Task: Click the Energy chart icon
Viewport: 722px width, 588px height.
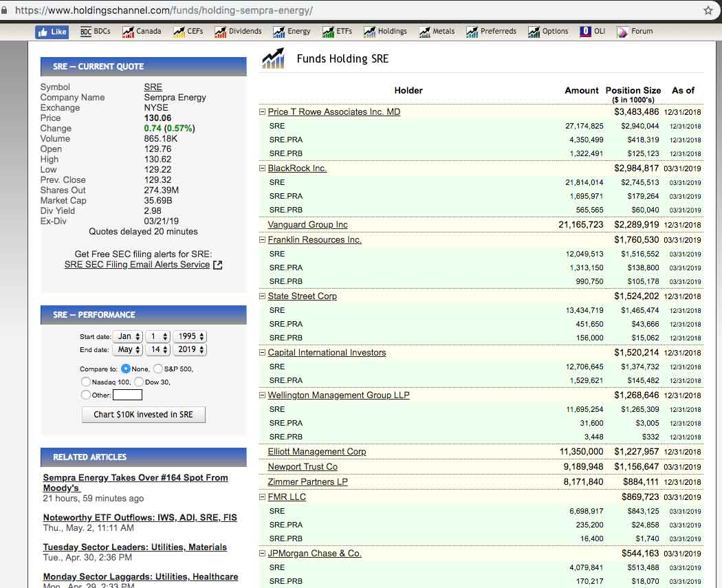Action: 279,32
